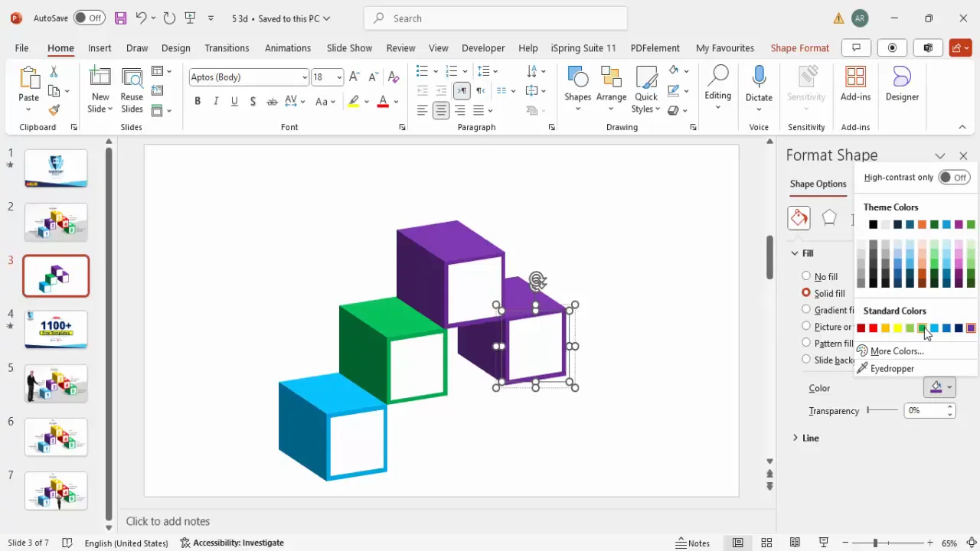Open the font size dropdown showing 18

point(338,77)
